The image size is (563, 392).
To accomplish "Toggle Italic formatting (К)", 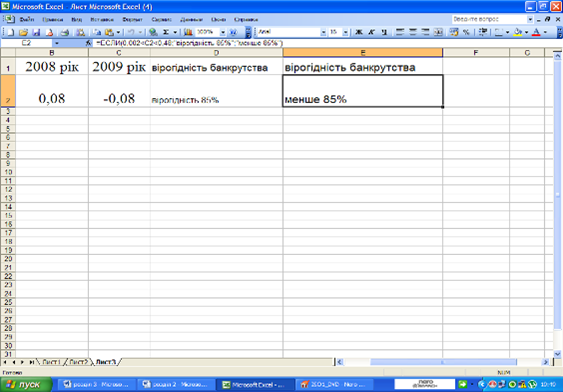I will tap(372, 32).
